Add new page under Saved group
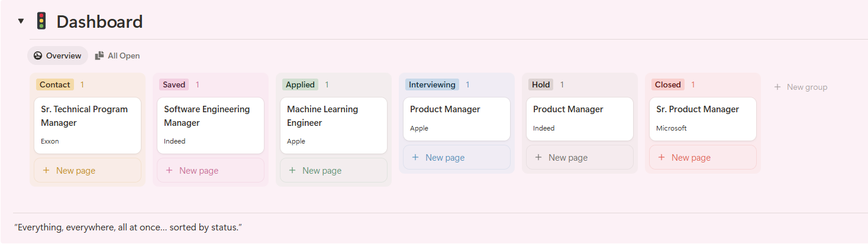Viewport: 868px width, 244px height. (211, 170)
